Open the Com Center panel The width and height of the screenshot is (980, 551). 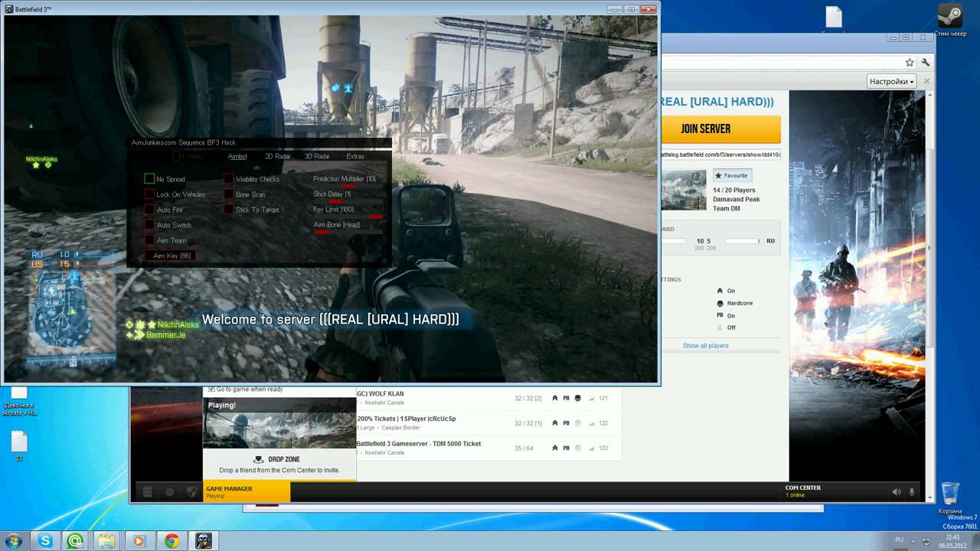[x=803, y=491]
